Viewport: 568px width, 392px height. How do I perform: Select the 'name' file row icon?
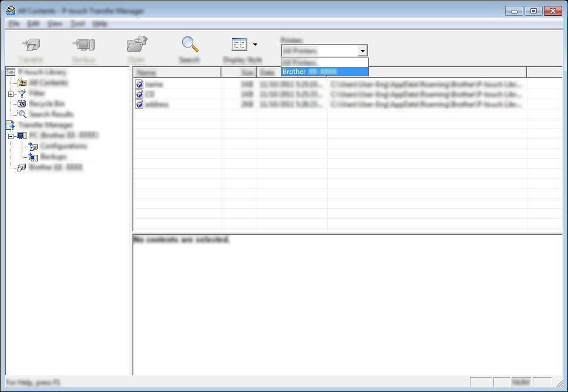[139, 85]
